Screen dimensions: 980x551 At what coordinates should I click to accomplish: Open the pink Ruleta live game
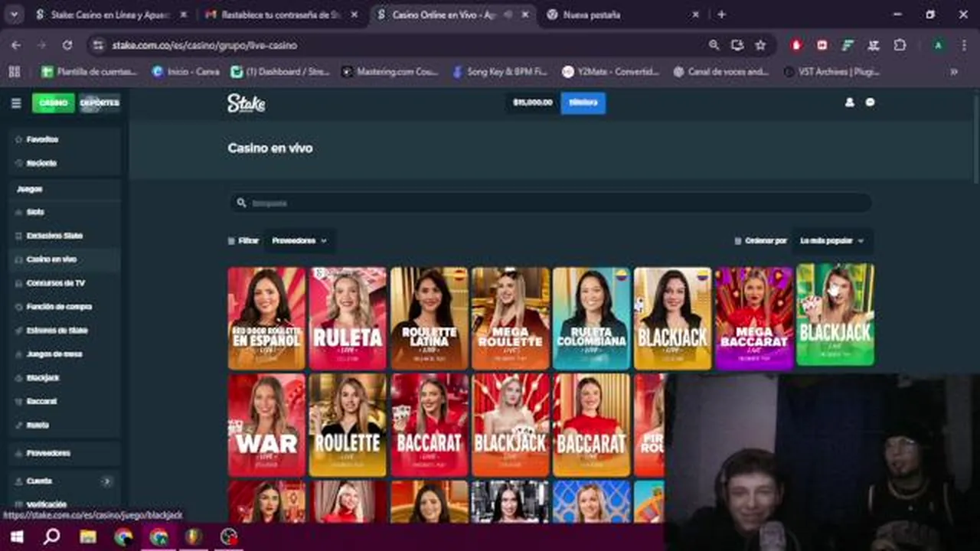(348, 318)
